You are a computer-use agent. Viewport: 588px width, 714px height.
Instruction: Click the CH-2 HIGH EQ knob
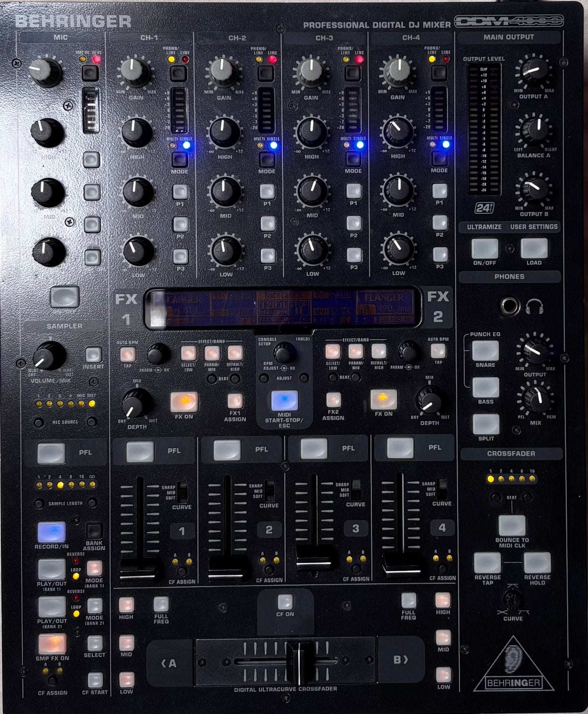[x=224, y=132]
